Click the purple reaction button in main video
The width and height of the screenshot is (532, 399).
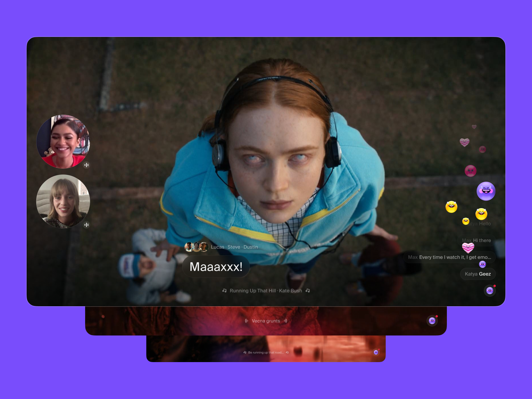coord(489,291)
